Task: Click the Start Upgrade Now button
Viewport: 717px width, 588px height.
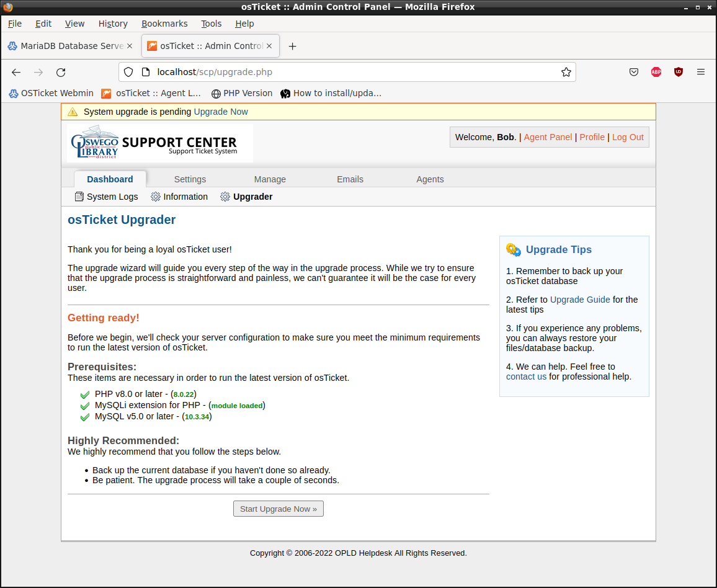Action: click(x=278, y=509)
